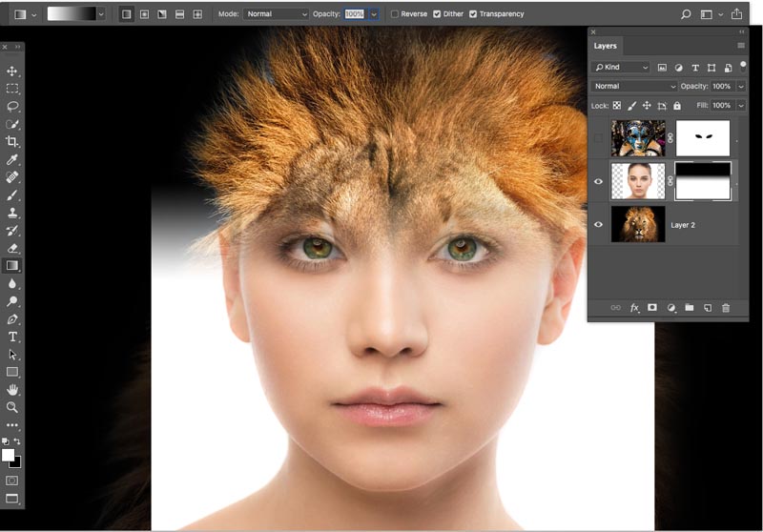
Task: Toggle Quick Mask mode
Action: [x=11, y=481]
